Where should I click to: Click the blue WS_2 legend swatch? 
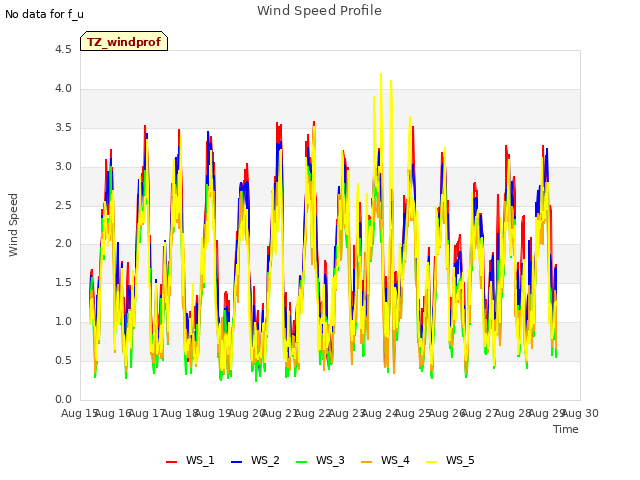pos(236,462)
